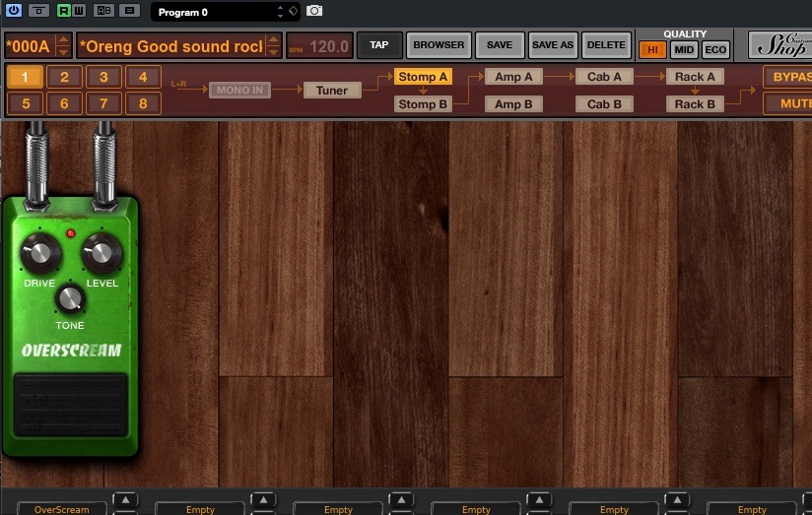Click the bank 000A stepper arrows

click(x=64, y=46)
